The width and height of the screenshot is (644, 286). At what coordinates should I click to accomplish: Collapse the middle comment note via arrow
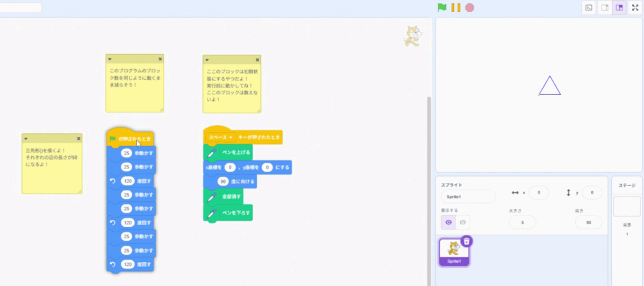coord(109,58)
